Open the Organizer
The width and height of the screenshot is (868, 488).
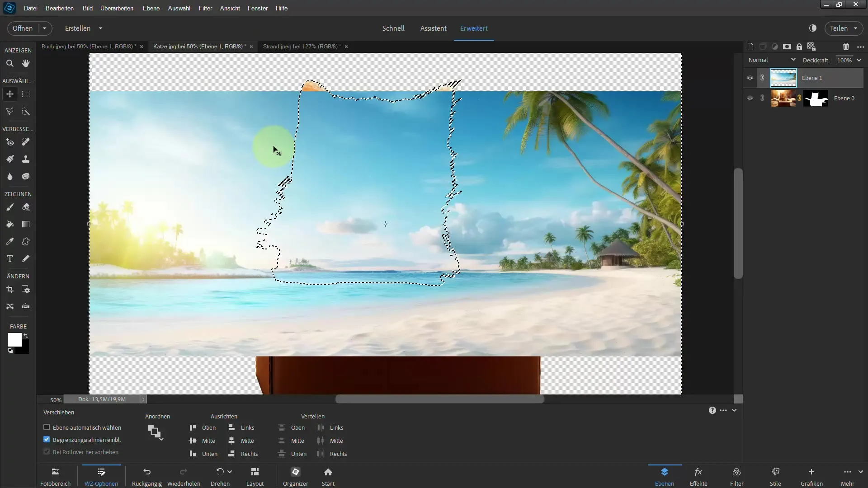pyautogui.click(x=296, y=477)
